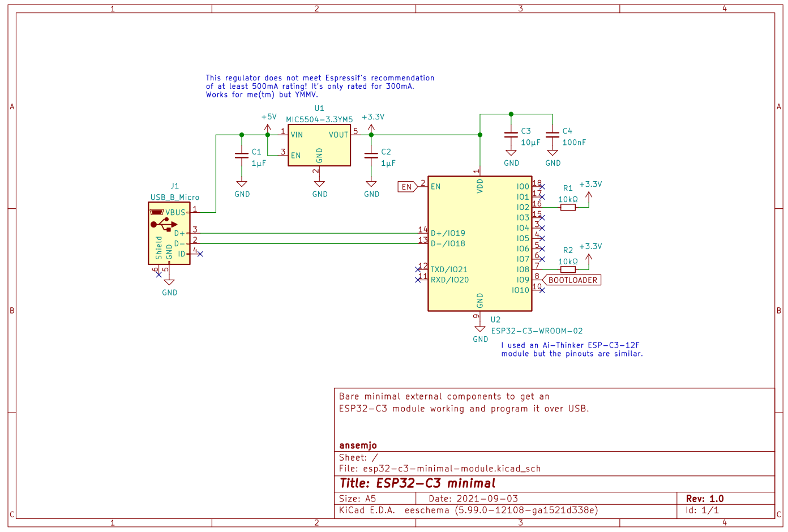Click the no-connect X on TXD/IO21 pin

(x=419, y=270)
